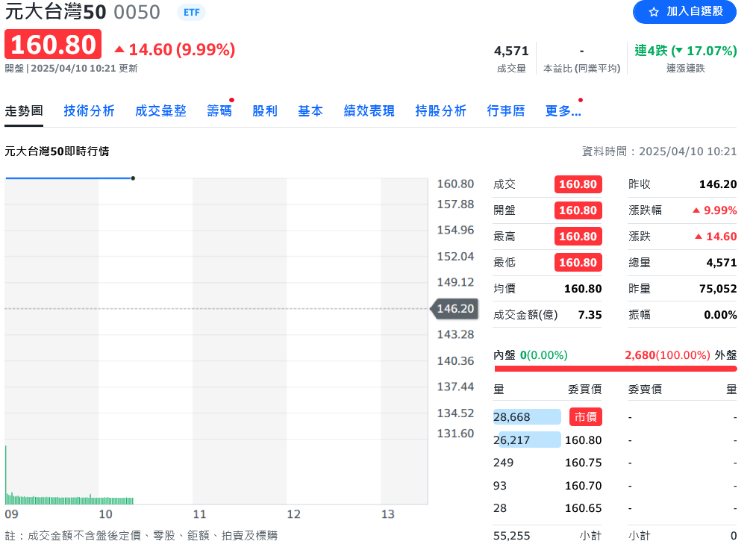Screen dimensions: 756x550
Task: Click the 開盤 160.80 value
Action: (x=578, y=210)
